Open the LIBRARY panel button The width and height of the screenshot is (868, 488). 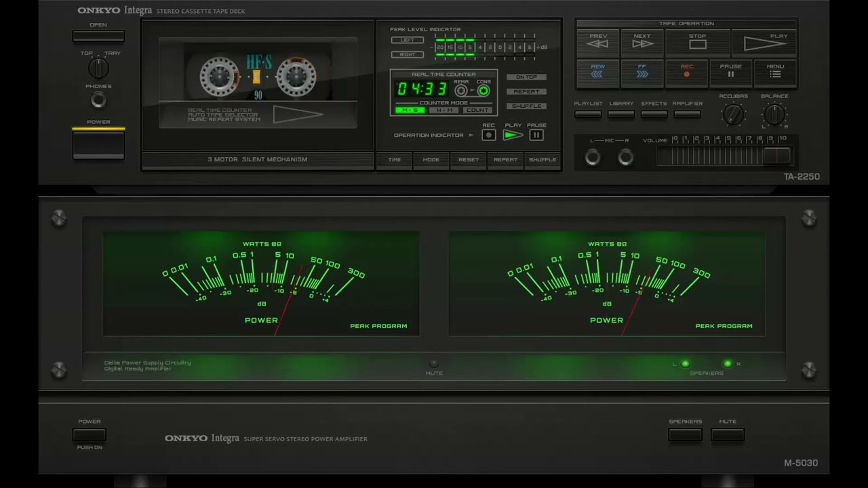621,114
